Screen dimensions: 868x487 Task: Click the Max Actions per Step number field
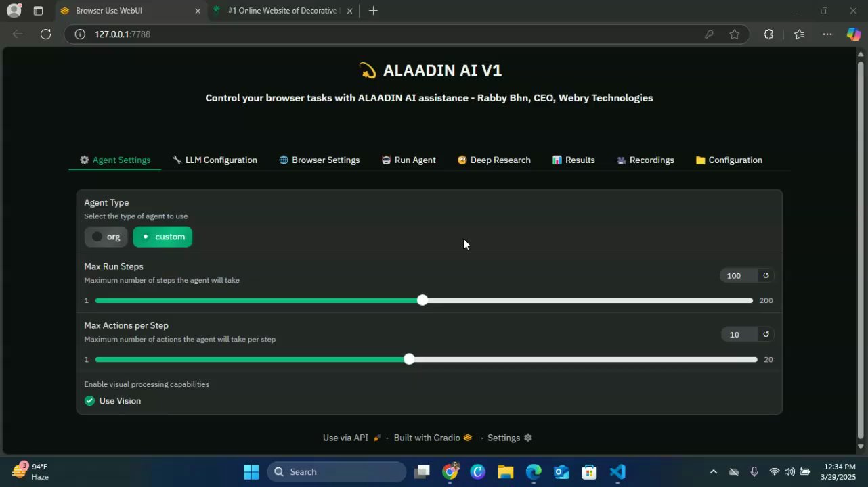(739, 334)
